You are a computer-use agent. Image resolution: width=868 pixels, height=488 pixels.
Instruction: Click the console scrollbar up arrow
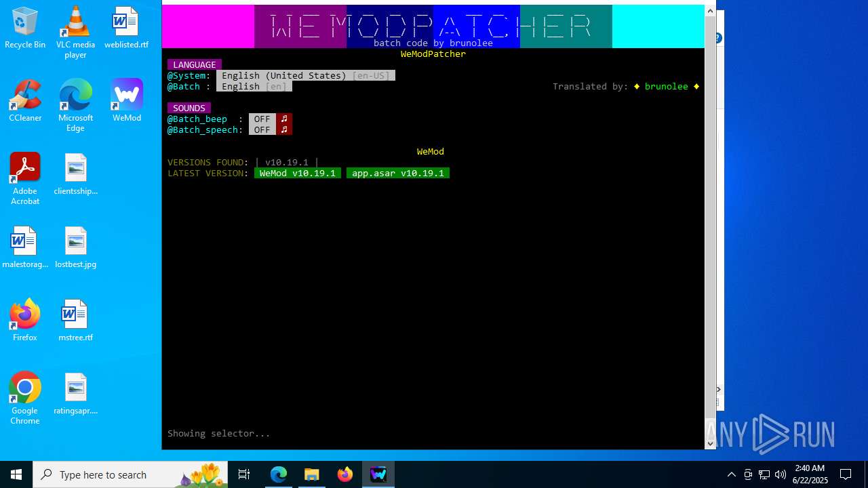711,9
